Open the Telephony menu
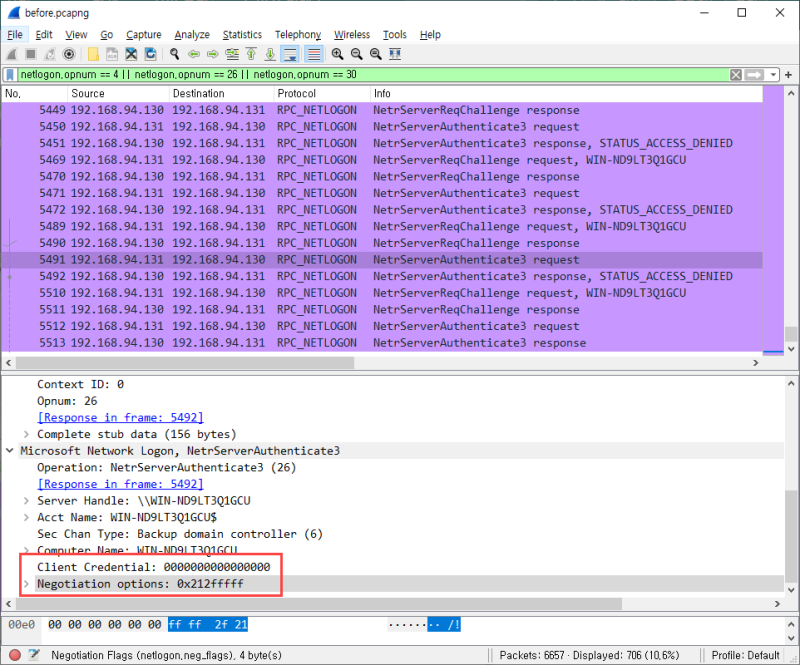The height and width of the screenshot is (665, 800). [x=297, y=34]
